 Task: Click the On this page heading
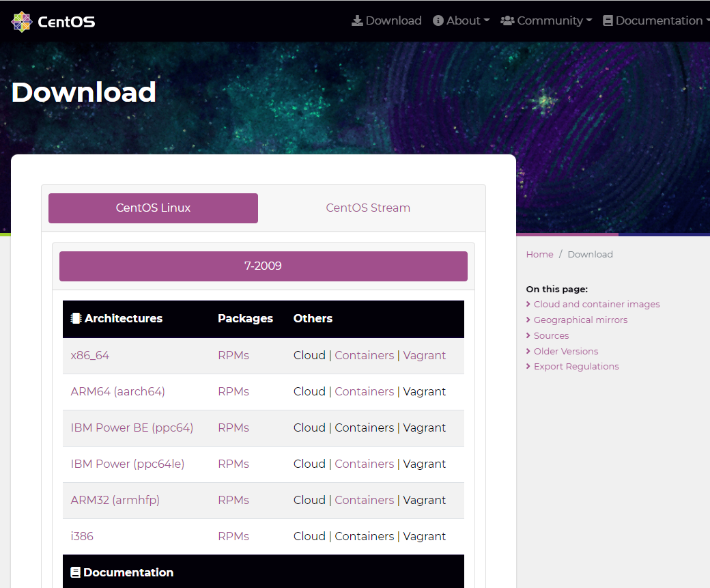[x=556, y=289]
